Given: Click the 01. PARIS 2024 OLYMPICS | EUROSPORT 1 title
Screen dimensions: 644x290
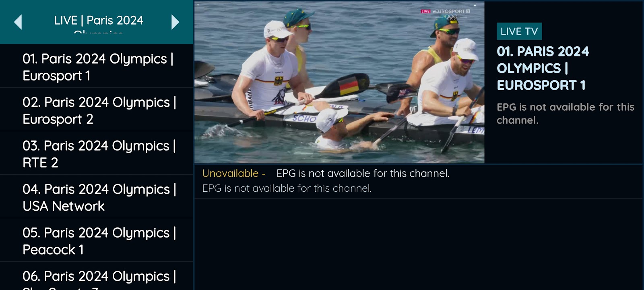Looking at the screenshot, I should (x=543, y=68).
